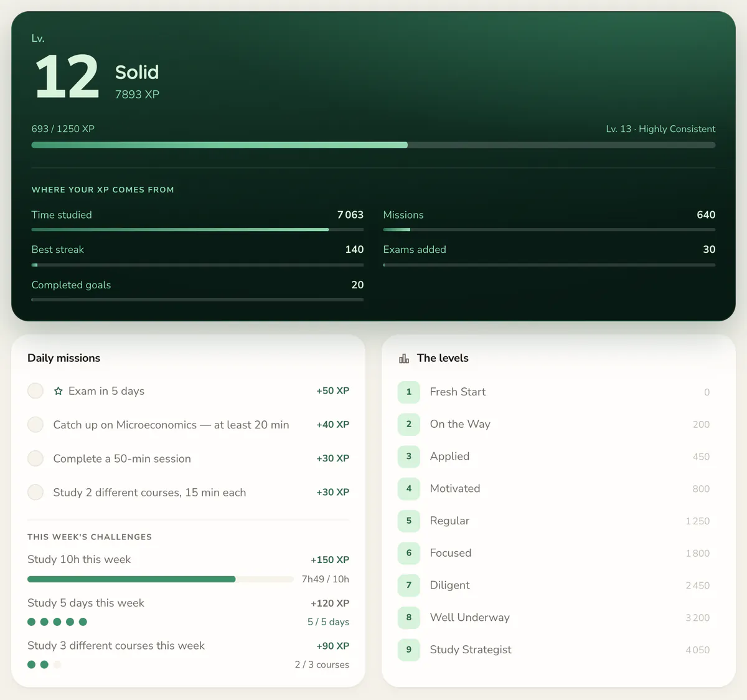The image size is (747, 700).
Task: Click the Exams added label
Action: coord(415,250)
